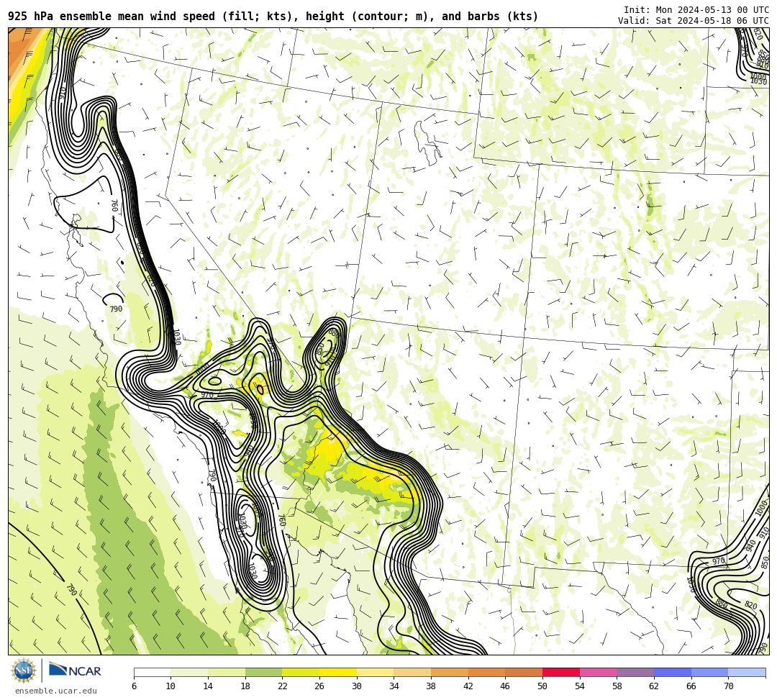Click the colorbar tick label 66
Image resolution: width=777 pixels, height=700 pixels.
tap(691, 686)
